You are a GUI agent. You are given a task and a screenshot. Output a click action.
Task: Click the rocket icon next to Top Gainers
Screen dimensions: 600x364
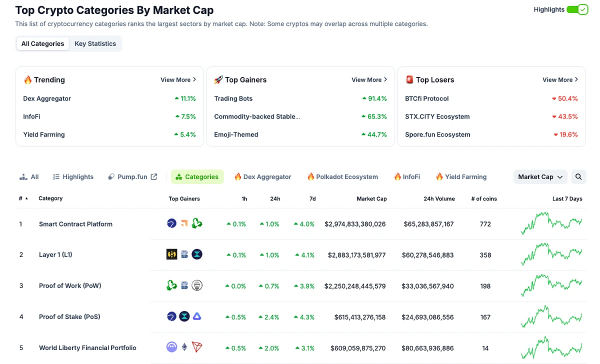click(219, 79)
